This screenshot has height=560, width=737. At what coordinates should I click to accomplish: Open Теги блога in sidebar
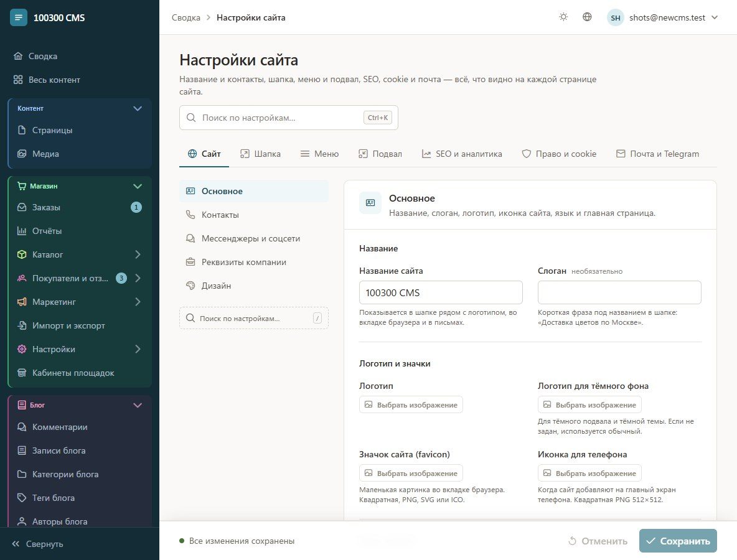point(80,498)
